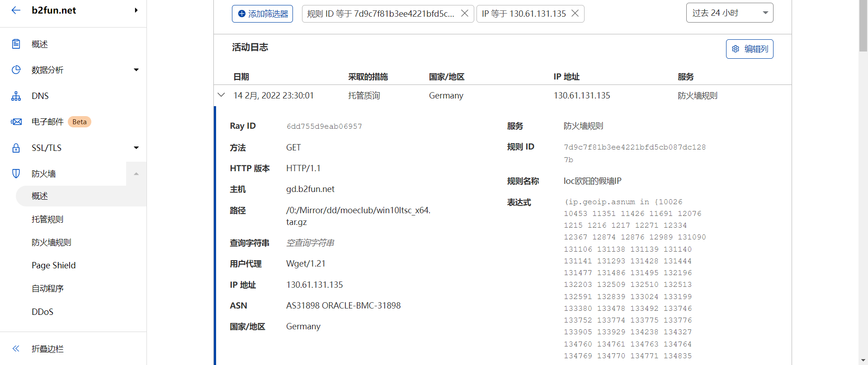Click the path /0:/Mirror/dd/moeclub value
This screenshot has width=868, height=365.
[358, 216]
